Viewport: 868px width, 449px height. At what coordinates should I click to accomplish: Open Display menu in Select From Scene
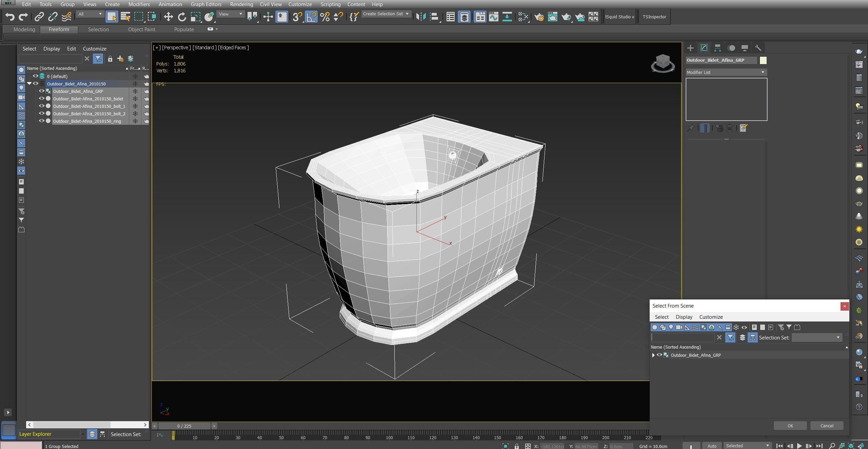tap(684, 317)
